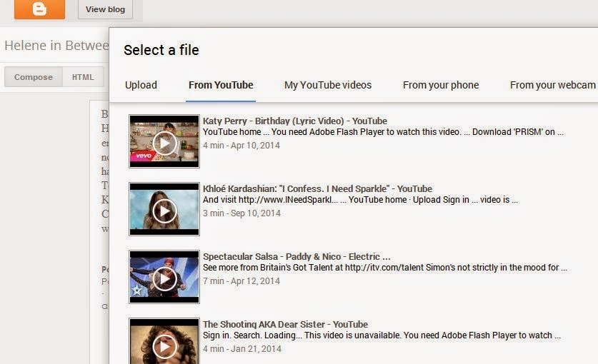The width and height of the screenshot is (598, 364).
Task: Play the Katy Perry Birthday video thumbnail
Action: (x=164, y=141)
